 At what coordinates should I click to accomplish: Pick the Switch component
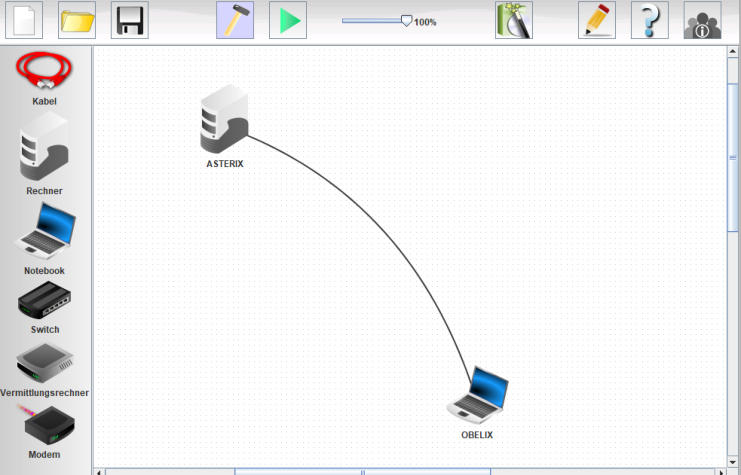(44, 300)
